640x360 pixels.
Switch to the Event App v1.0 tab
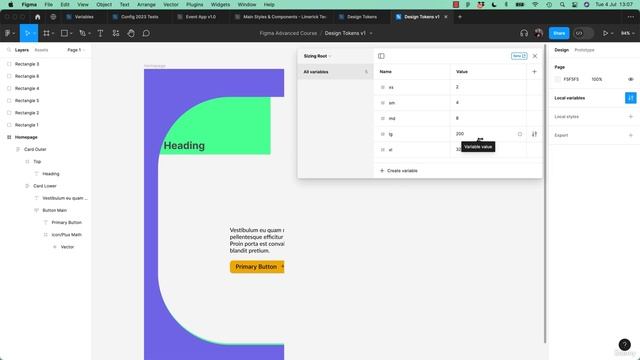point(200,17)
